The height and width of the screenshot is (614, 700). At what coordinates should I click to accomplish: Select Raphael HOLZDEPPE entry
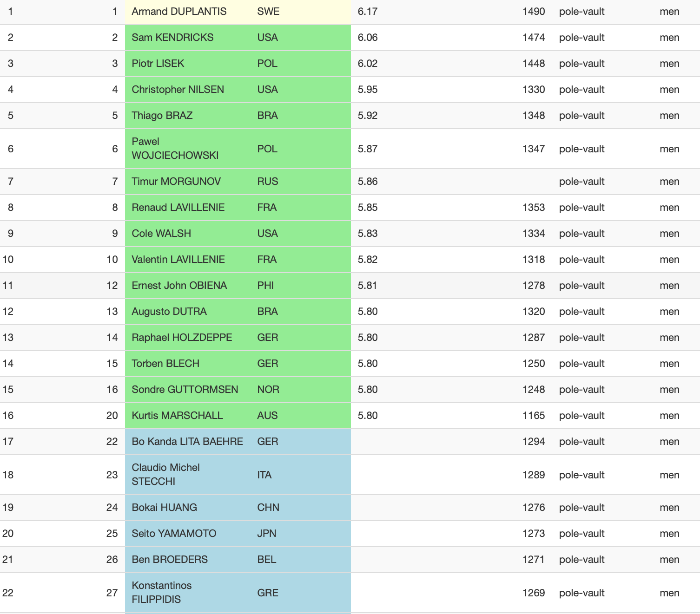click(x=182, y=338)
